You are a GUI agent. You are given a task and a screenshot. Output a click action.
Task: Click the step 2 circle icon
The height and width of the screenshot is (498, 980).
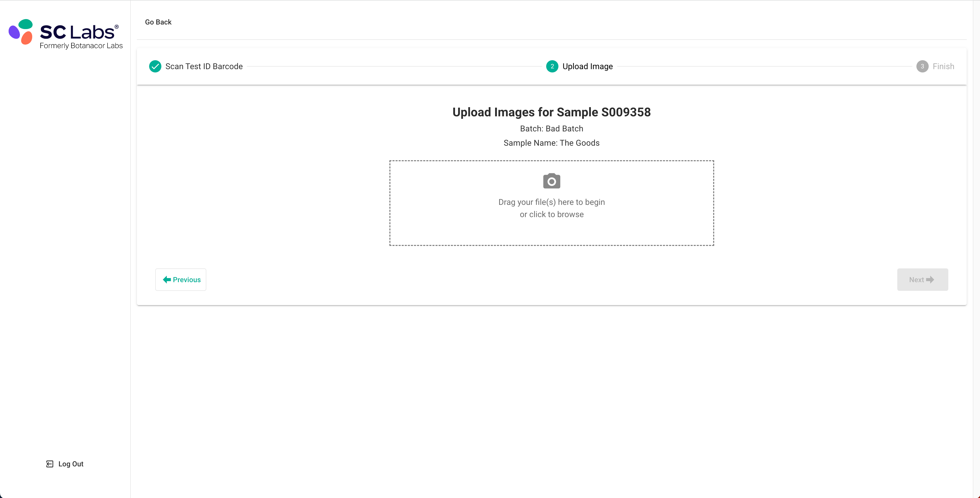[x=552, y=67]
